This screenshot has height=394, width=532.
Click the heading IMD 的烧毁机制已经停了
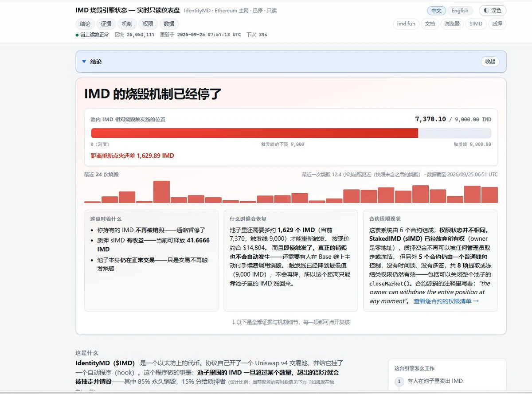153,94
